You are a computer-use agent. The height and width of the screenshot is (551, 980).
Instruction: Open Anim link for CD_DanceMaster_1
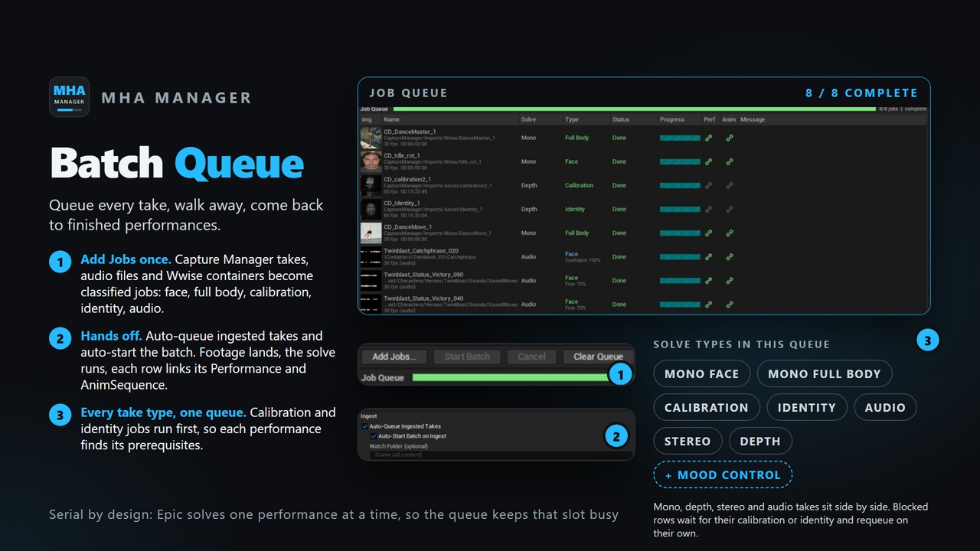(730, 138)
